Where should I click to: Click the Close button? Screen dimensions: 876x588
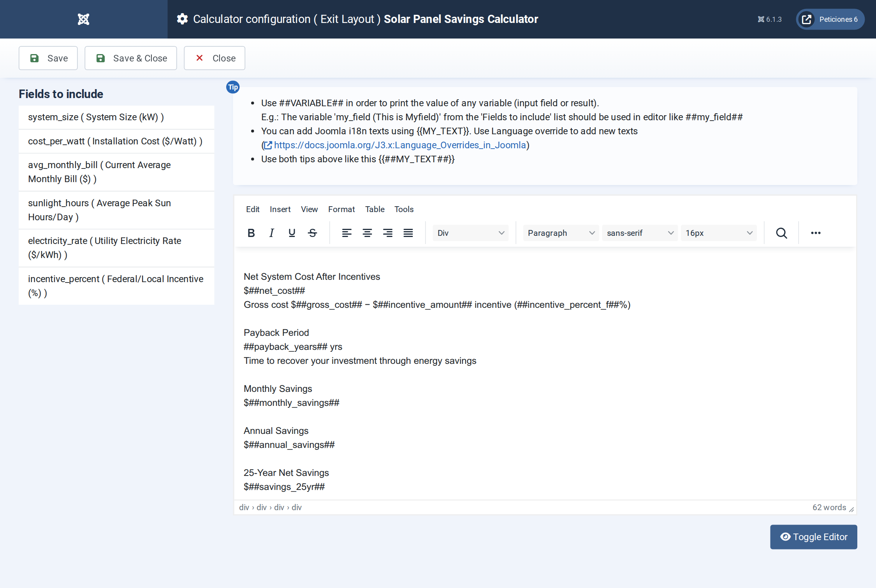click(215, 58)
